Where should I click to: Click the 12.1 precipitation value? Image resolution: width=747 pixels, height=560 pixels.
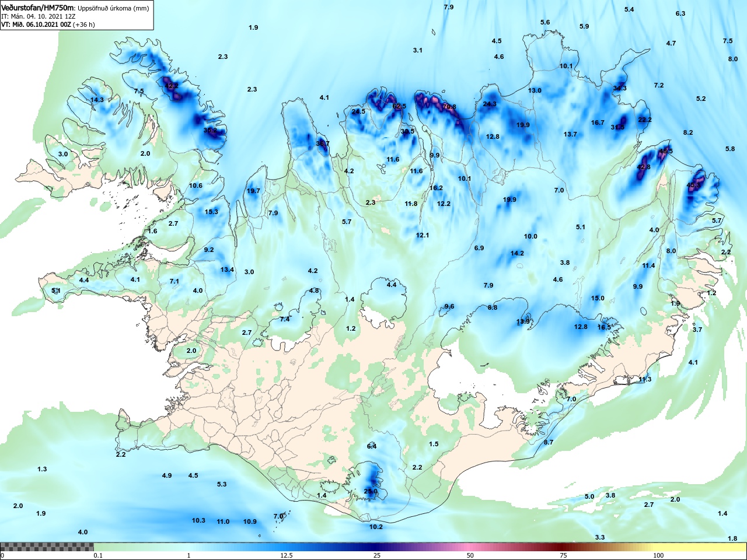point(423,235)
